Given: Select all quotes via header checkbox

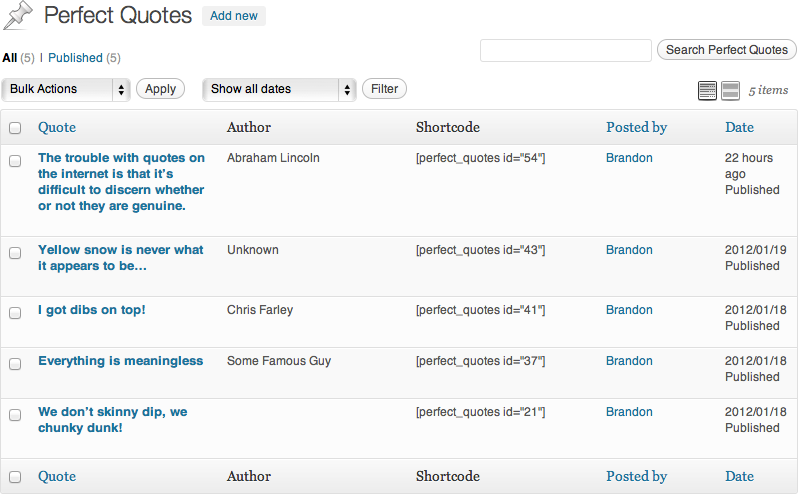Looking at the screenshot, I should pyautogui.click(x=15, y=128).
